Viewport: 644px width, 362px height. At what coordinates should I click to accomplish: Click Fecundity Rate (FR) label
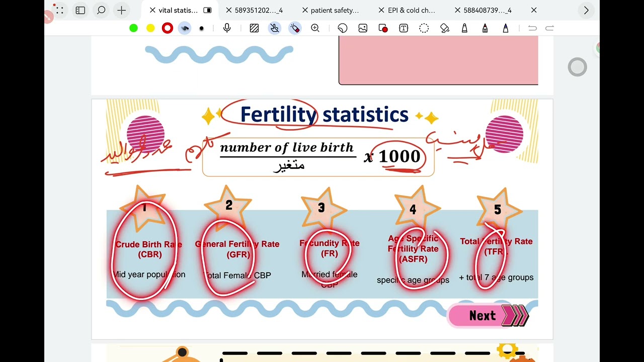click(330, 248)
